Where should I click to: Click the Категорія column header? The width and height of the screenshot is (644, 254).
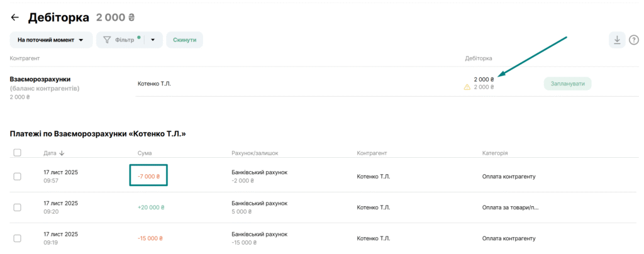(x=495, y=153)
